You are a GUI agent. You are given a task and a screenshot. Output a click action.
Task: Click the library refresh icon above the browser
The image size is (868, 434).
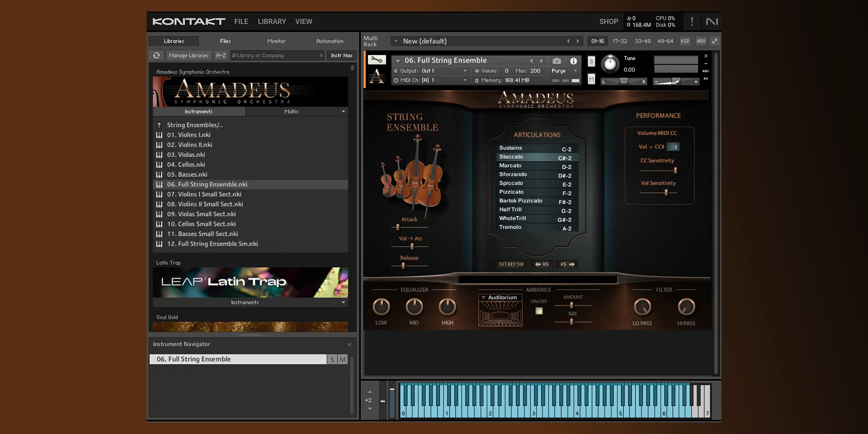(156, 55)
